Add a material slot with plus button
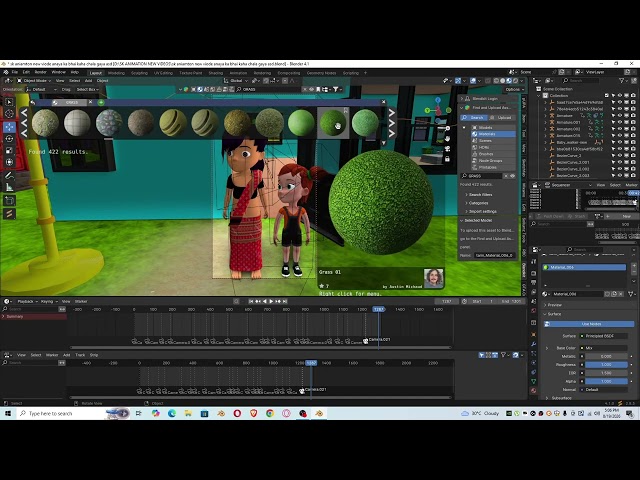 click(x=634, y=266)
